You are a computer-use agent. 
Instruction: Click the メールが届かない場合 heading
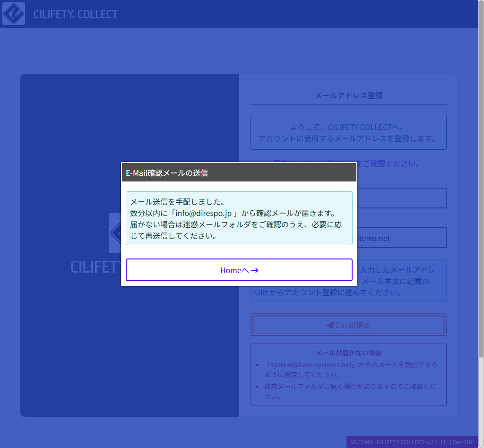[348, 353]
